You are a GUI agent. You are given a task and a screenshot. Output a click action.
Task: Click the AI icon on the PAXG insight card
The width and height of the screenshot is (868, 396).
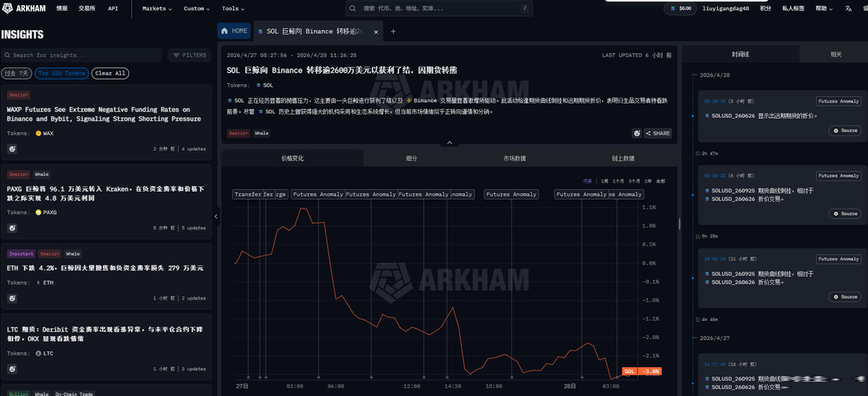[x=12, y=227]
